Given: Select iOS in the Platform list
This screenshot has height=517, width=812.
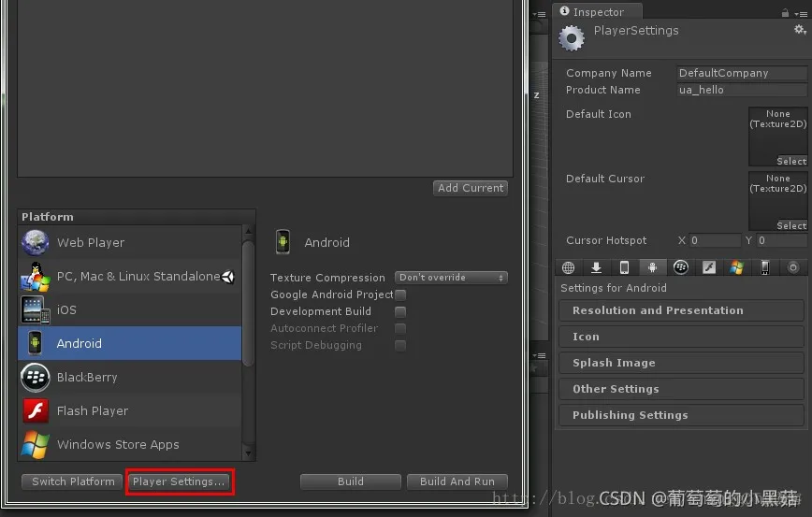Looking at the screenshot, I should pos(129,309).
